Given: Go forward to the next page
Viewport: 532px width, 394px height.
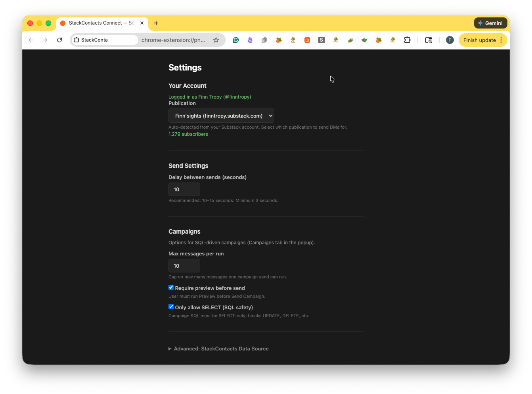Looking at the screenshot, I should (45, 40).
